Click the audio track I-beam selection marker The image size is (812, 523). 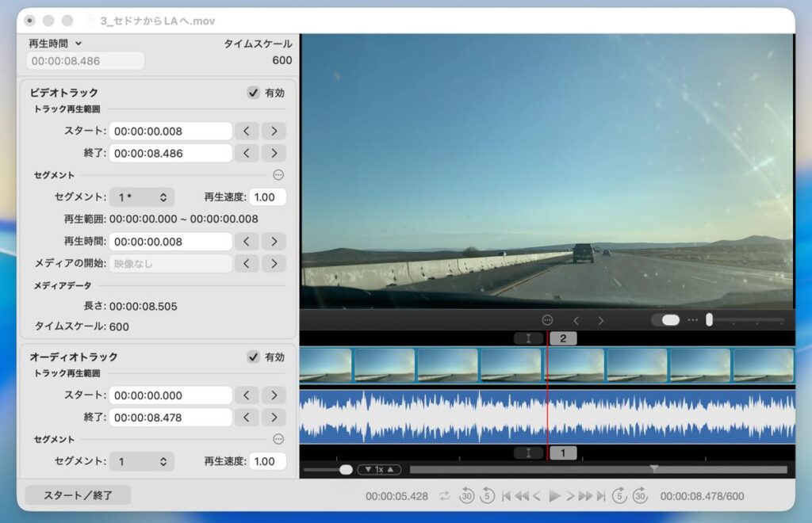(528, 453)
